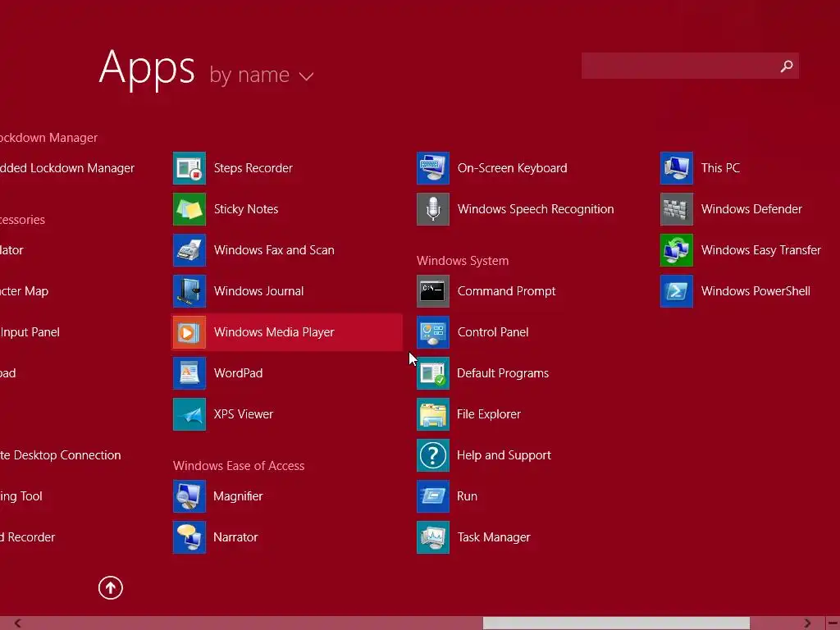Select Remote Desktop Connection entry

[61, 455]
